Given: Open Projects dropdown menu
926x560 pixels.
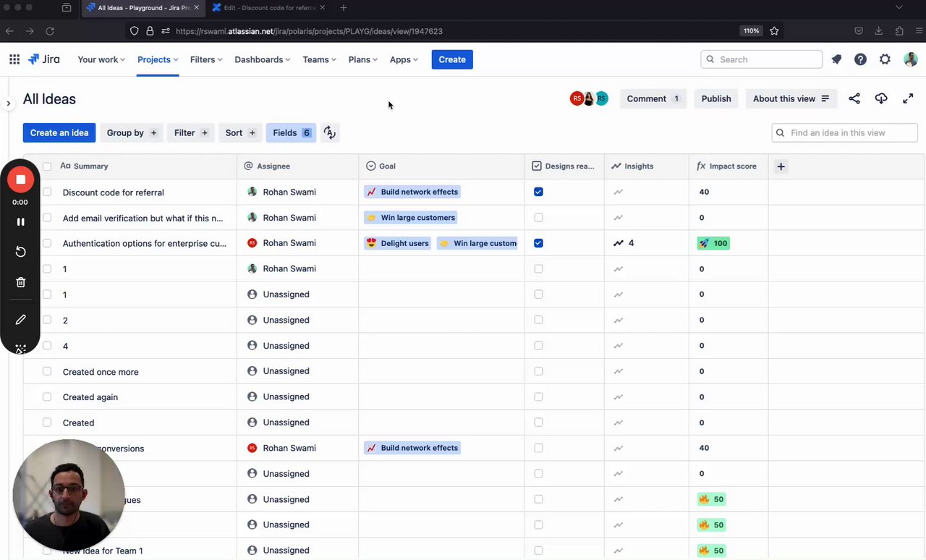Looking at the screenshot, I should (x=158, y=59).
